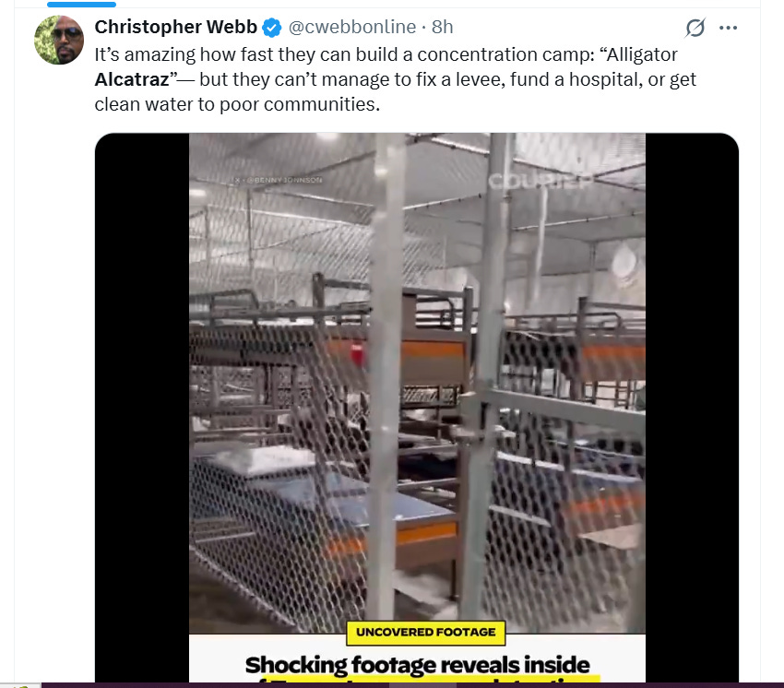The height and width of the screenshot is (688, 784).
Task: Click the post text about the concentration camp
Action: click(x=395, y=79)
